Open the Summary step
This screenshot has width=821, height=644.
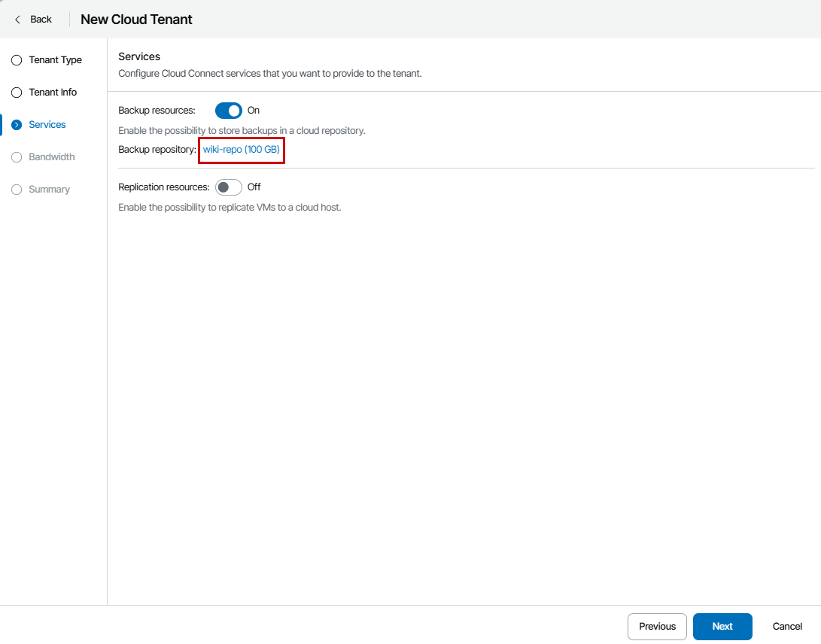click(49, 190)
